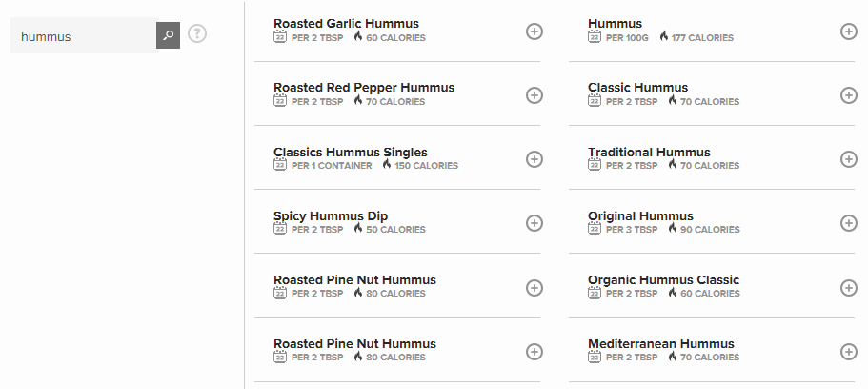Add Spicy Hummus Dip plus icon
The height and width of the screenshot is (389, 868).
pos(535,223)
